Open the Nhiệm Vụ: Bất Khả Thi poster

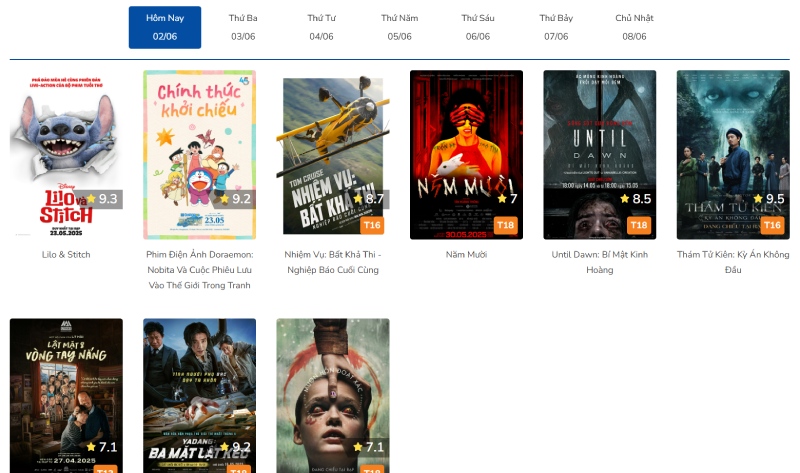click(x=333, y=155)
